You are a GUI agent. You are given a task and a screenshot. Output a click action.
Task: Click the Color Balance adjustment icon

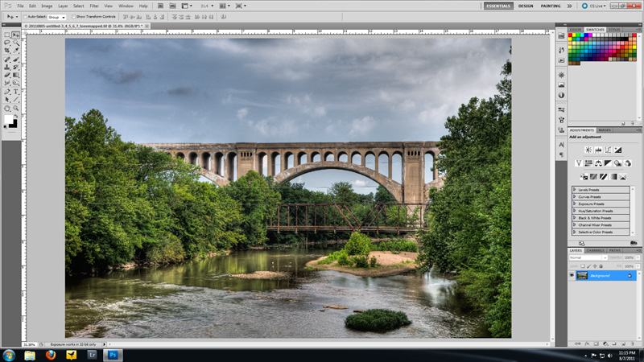click(x=598, y=163)
